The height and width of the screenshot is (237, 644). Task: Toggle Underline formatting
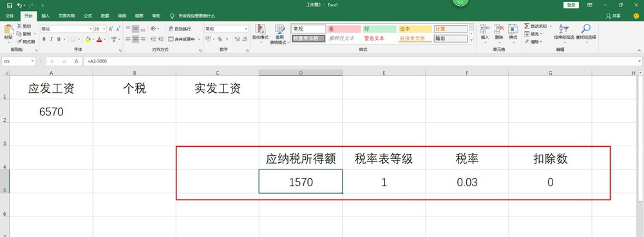pyautogui.click(x=59, y=39)
